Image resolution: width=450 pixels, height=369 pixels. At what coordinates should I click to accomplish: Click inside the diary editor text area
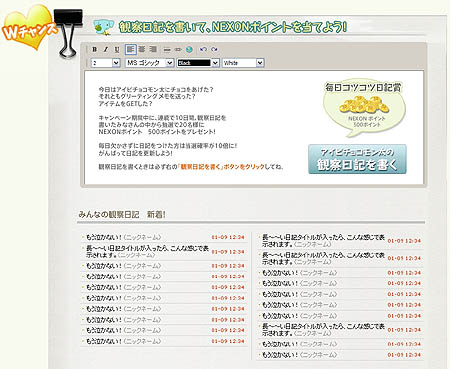click(254, 127)
